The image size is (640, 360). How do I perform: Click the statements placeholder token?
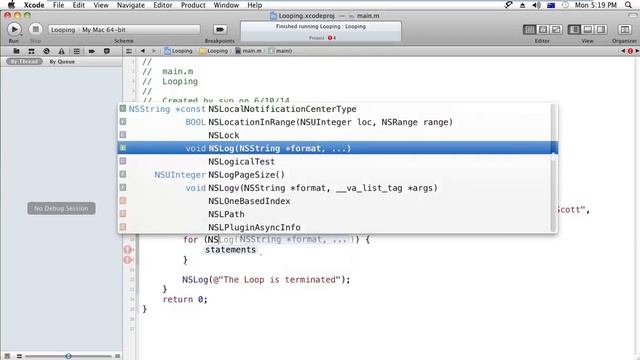231,249
